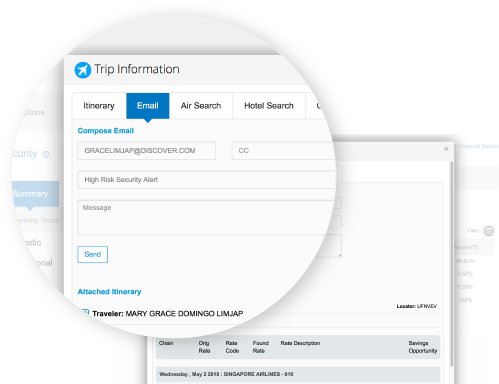Toggle the checkbox beside the Traveler name
499x384 pixels.
coord(85,312)
